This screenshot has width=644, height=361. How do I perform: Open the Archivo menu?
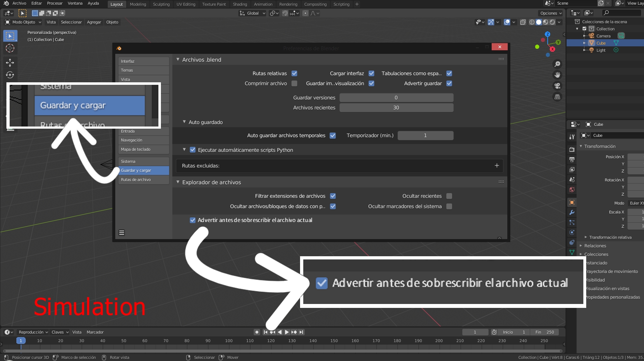19,3
